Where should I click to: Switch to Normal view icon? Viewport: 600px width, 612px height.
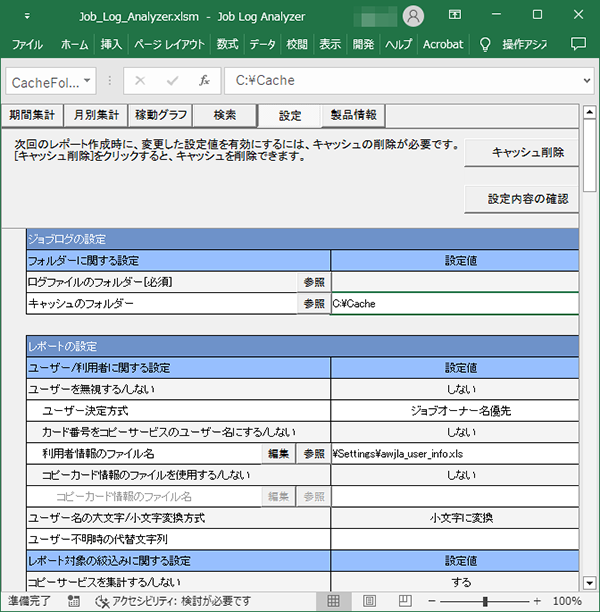pyautogui.click(x=333, y=601)
